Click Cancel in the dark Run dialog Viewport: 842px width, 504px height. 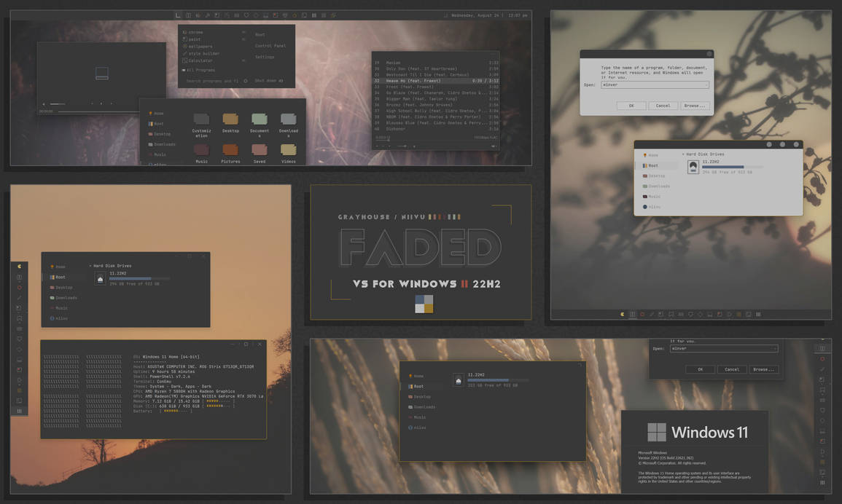pyautogui.click(x=732, y=369)
